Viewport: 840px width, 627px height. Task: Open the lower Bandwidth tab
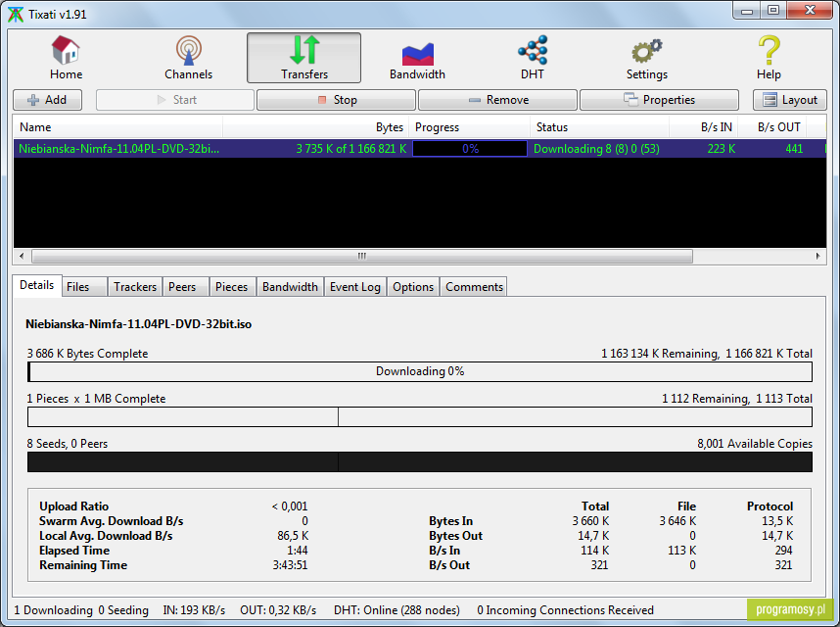tap(291, 287)
